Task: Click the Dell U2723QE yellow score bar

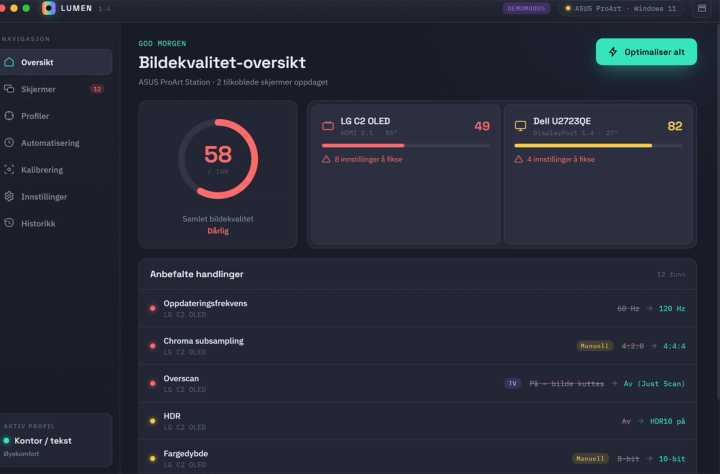Action: tap(598, 146)
